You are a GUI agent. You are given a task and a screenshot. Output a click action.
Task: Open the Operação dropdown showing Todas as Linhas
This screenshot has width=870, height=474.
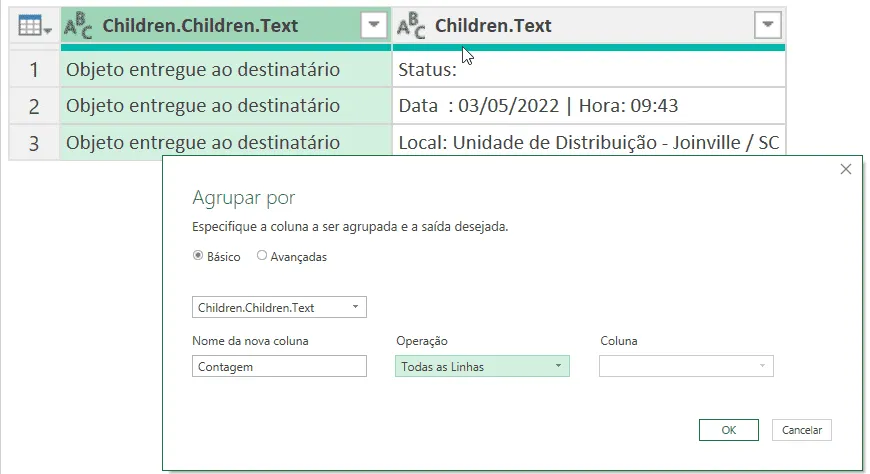click(x=482, y=366)
